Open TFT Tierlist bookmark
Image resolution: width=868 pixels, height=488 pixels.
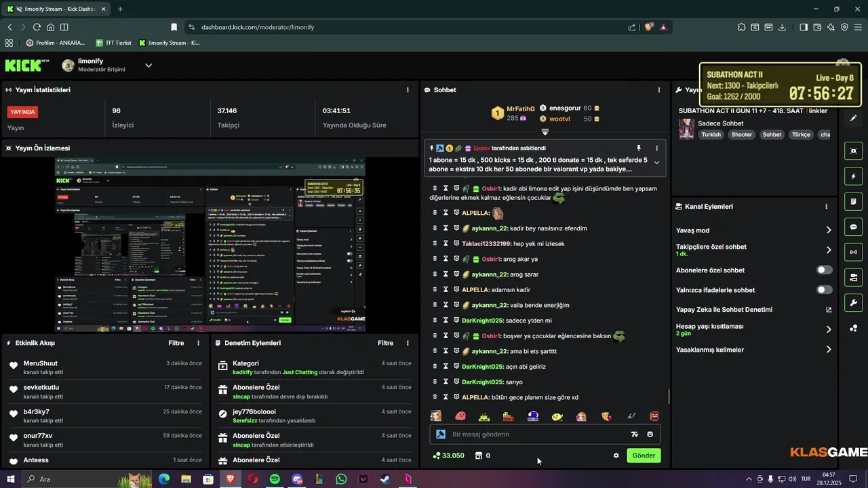tap(113, 43)
